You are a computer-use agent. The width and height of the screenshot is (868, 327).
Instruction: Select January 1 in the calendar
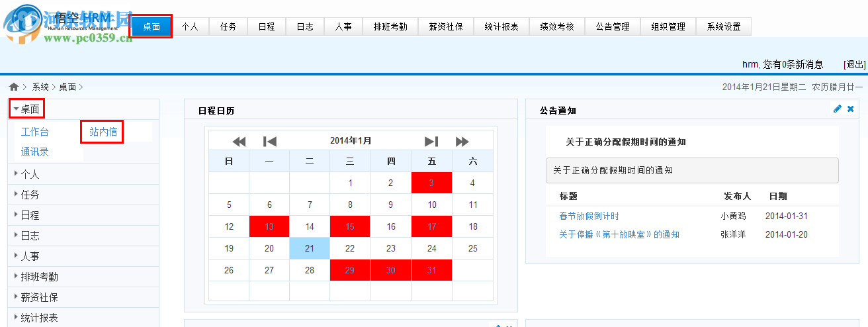[x=350, y=183]
